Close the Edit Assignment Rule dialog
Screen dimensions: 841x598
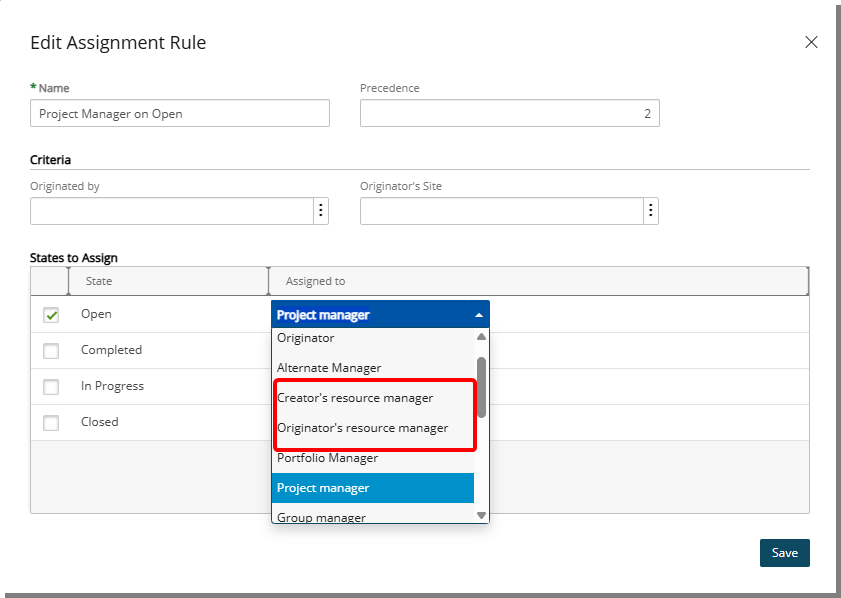(x=811, y=42)
